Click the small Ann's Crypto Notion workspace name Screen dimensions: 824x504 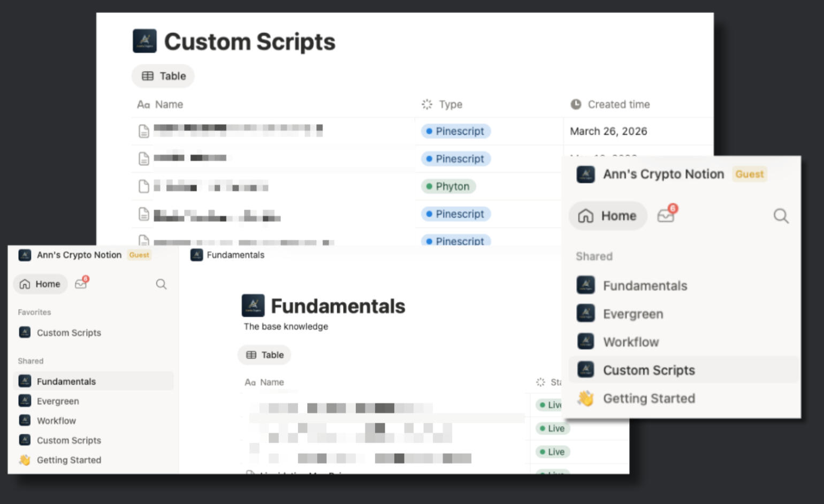[79, 255]
